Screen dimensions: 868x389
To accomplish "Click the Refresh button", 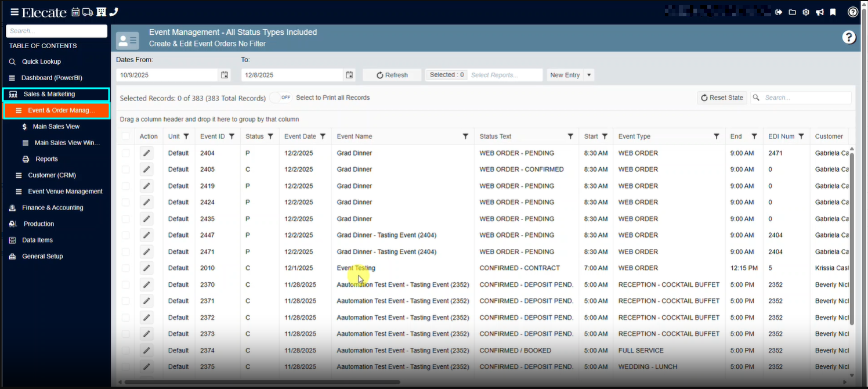I will click(392, 75).
